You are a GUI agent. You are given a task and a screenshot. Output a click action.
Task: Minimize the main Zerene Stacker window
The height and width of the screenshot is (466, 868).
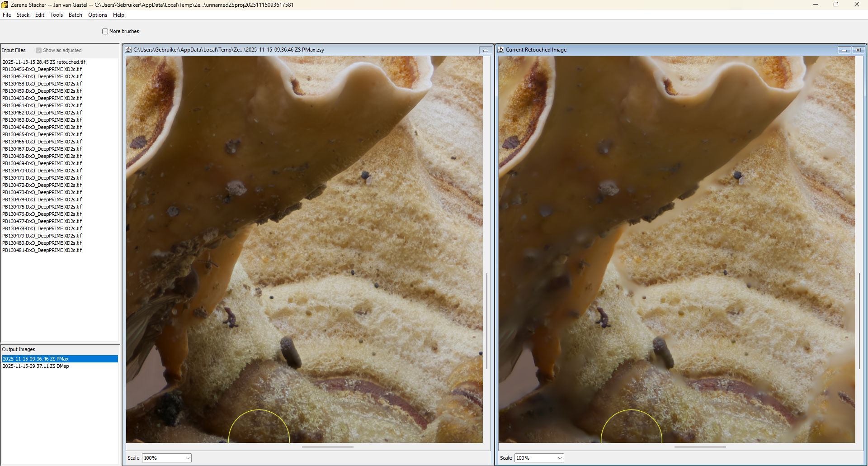pos(816,5)
